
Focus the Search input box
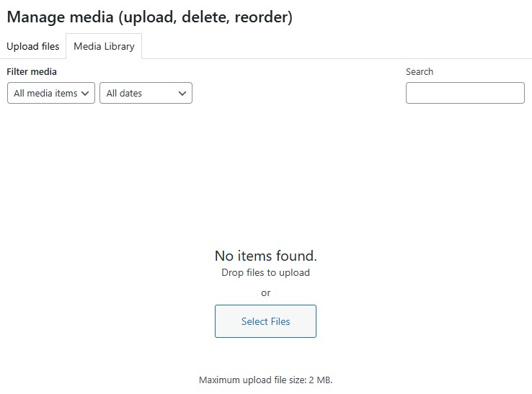tap(465, 93)
